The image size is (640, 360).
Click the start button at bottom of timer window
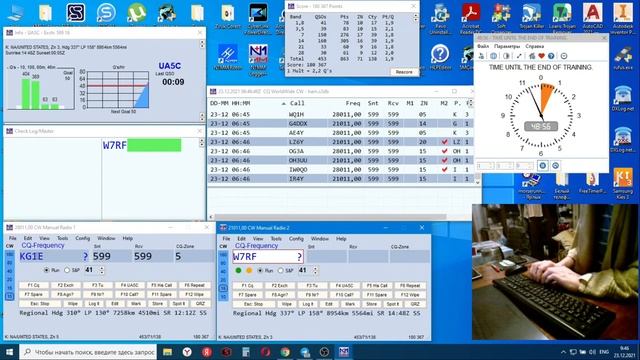coord(542,165)
